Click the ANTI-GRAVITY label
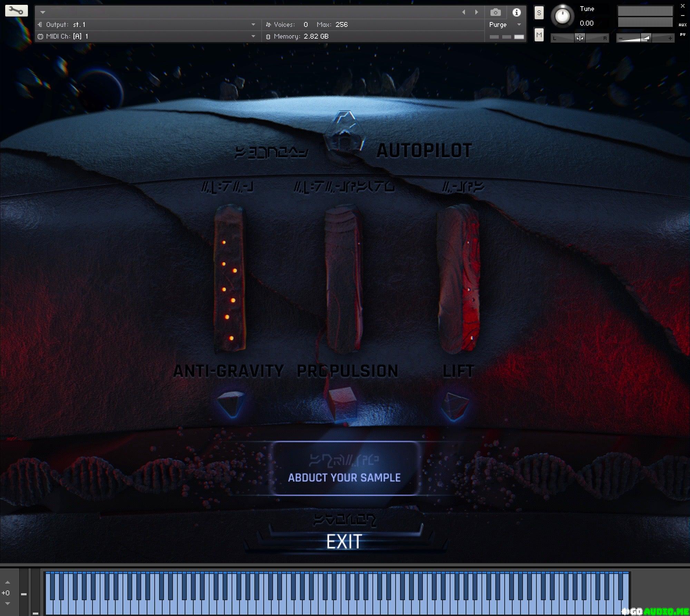This screenshot has width=690, height=616. pyautogui.click(x=228, y=371)
